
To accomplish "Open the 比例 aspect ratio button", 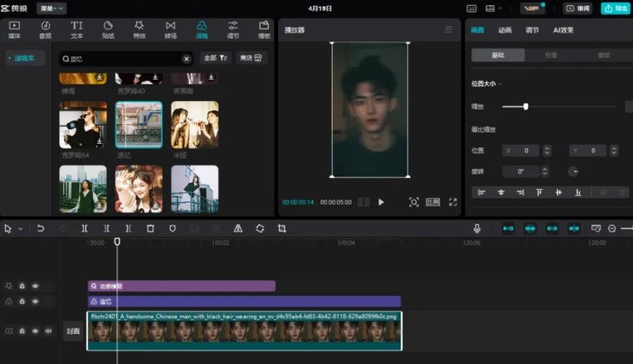I will 433,202.
